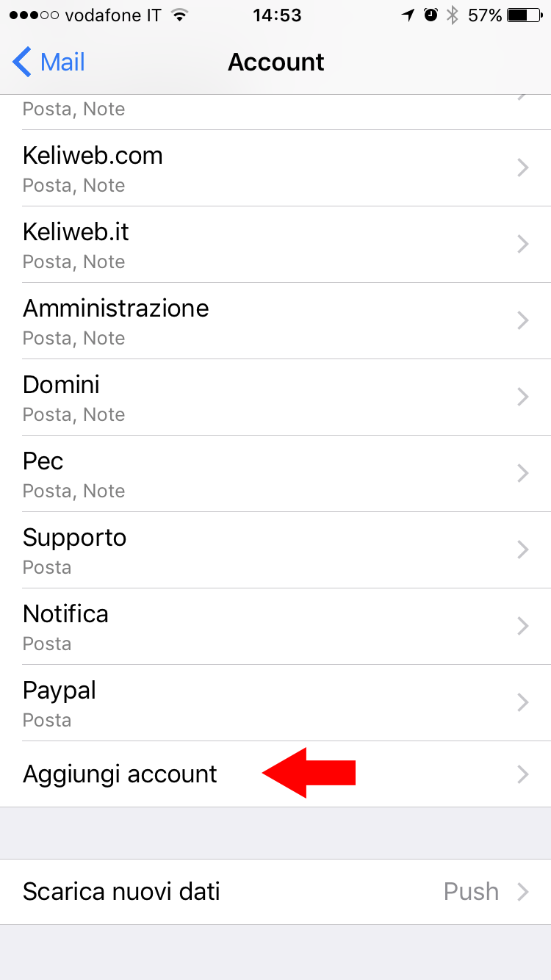This screenshot has width=551, height=980.
Task: Tap the cellular signal dots indicator
Action: [x=34, y=15]
